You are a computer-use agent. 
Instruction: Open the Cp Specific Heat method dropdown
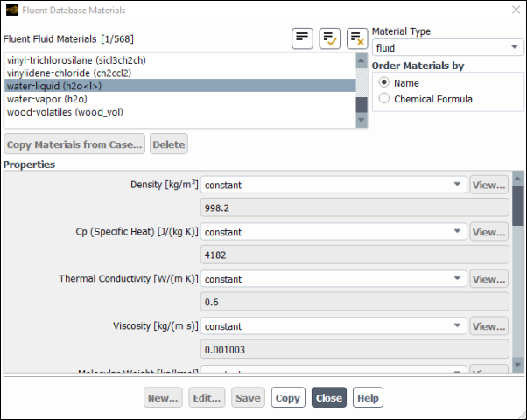[x=334, y=232]
